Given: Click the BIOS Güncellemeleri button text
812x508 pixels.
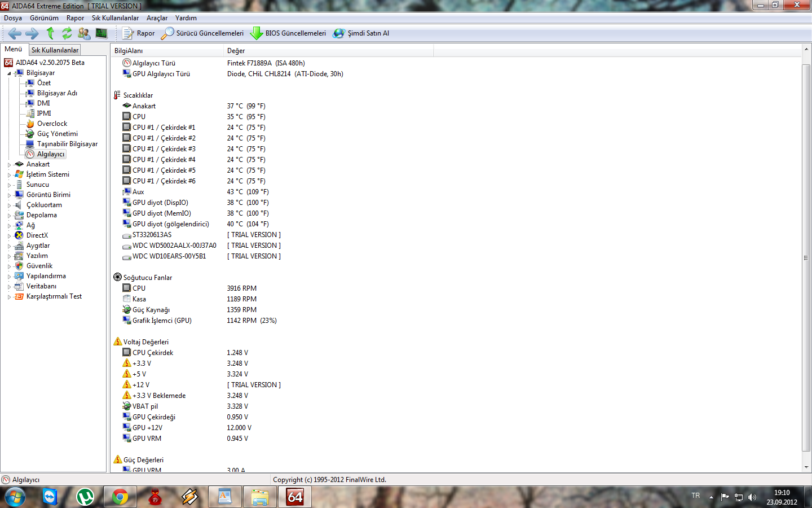Looking at the screenshot, I should [x=295, y=33].
